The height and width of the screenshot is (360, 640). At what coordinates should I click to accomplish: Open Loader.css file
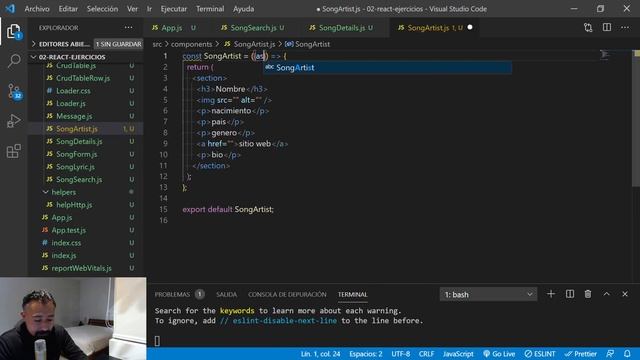coord(73,91)
